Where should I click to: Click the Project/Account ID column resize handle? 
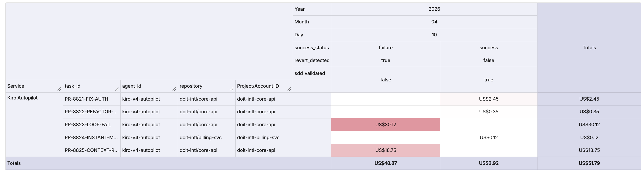[289, 89]
